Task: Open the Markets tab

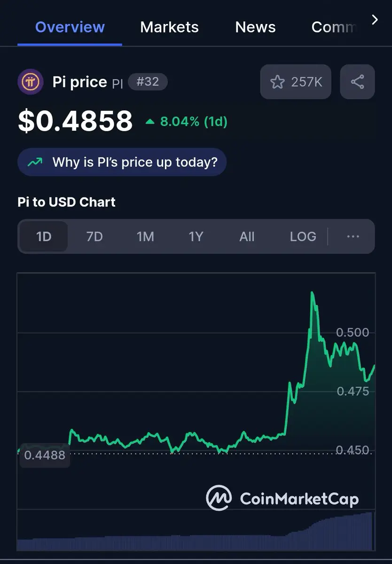Action: click(169, 27)
